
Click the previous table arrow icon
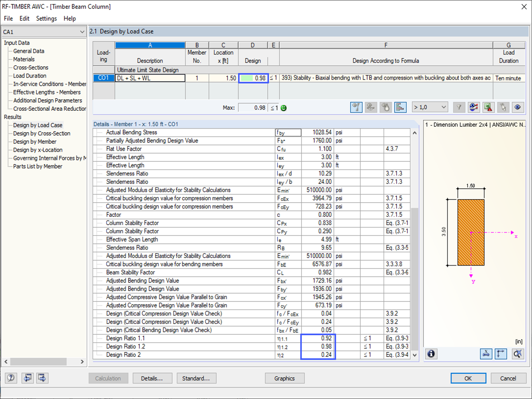27,378
